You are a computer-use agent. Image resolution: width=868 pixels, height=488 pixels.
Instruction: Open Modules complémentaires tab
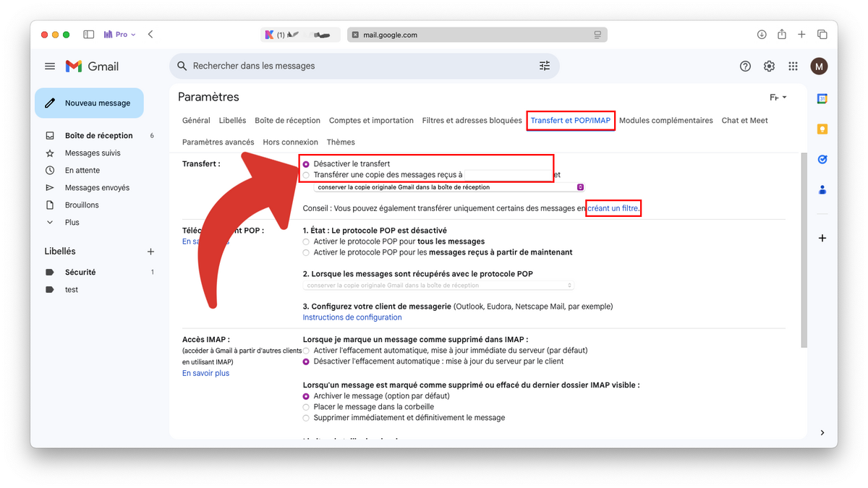(x=666, y=121)
